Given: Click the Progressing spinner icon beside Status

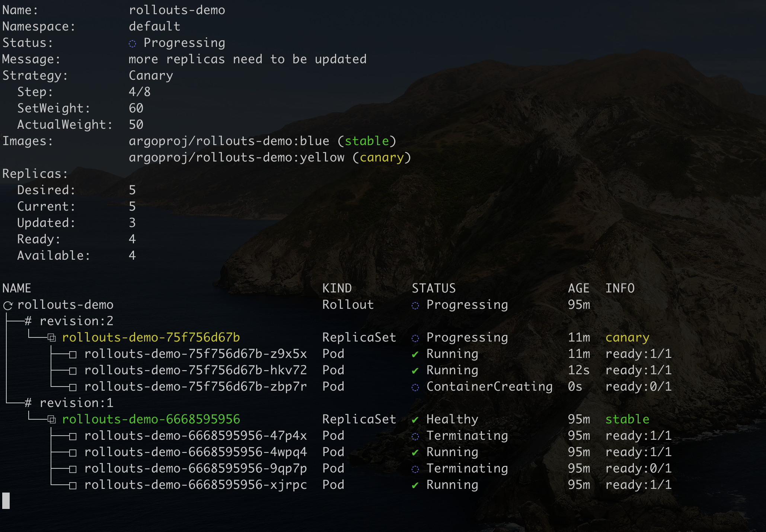Looking at the screenshot, I should (133, 44).
